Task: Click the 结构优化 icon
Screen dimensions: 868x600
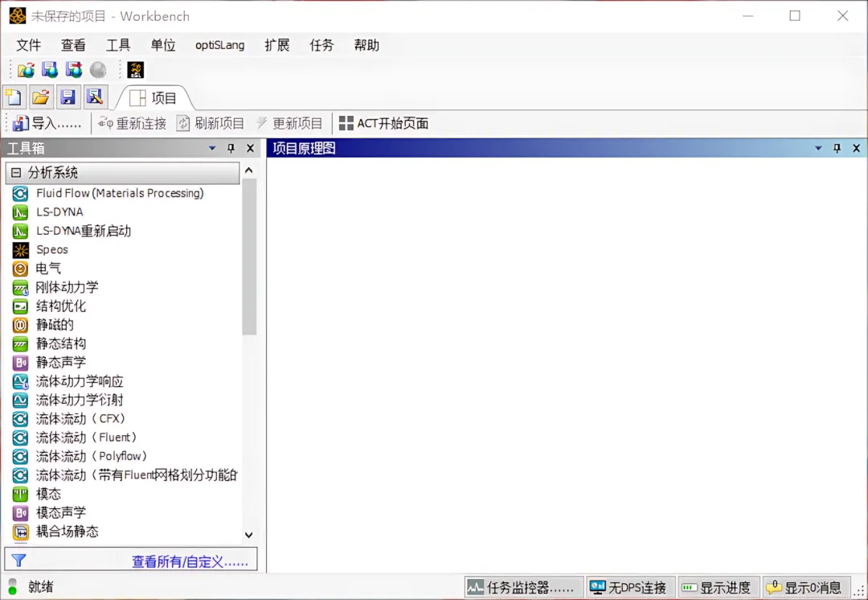Action: pyautogui.click(x=20, y=306)
